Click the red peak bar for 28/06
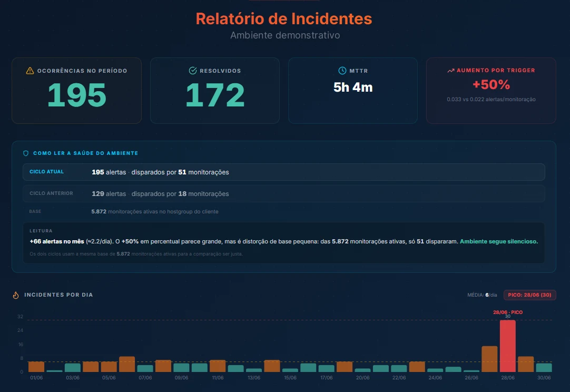 tap(507, 346)
